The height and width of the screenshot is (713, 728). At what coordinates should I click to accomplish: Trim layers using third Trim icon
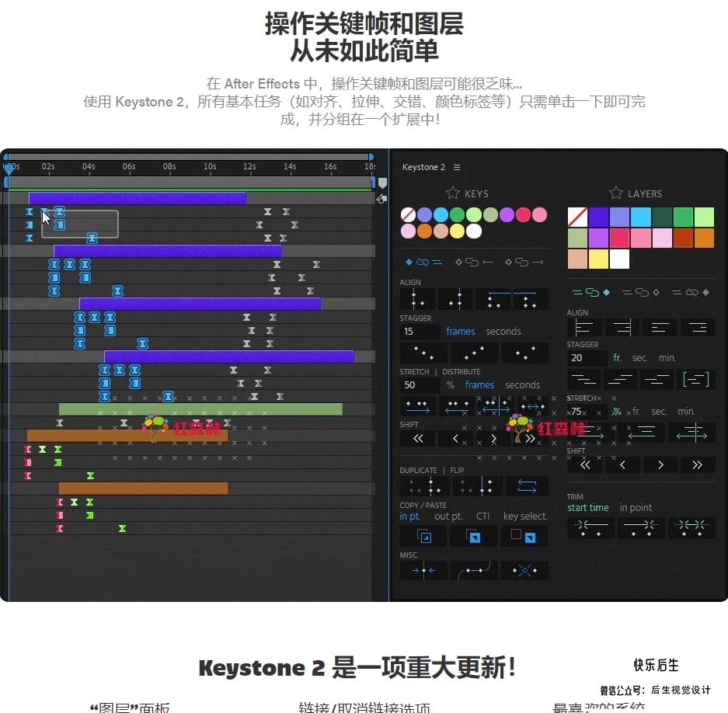click(691, 529)
